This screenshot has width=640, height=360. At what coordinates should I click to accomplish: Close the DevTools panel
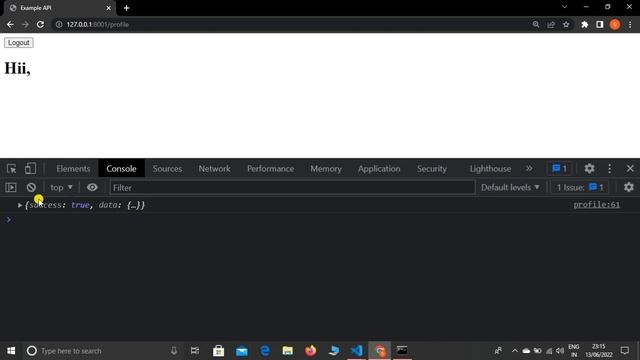tap(630, 169)
